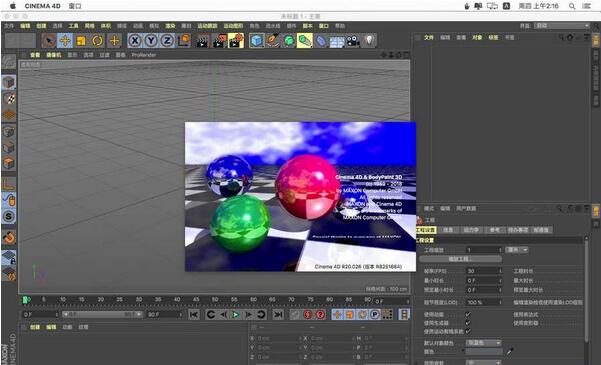Select the Rotate tool icon
This screenshot has width=601, height=365.
pyautogui.click(x=97, y=41)
